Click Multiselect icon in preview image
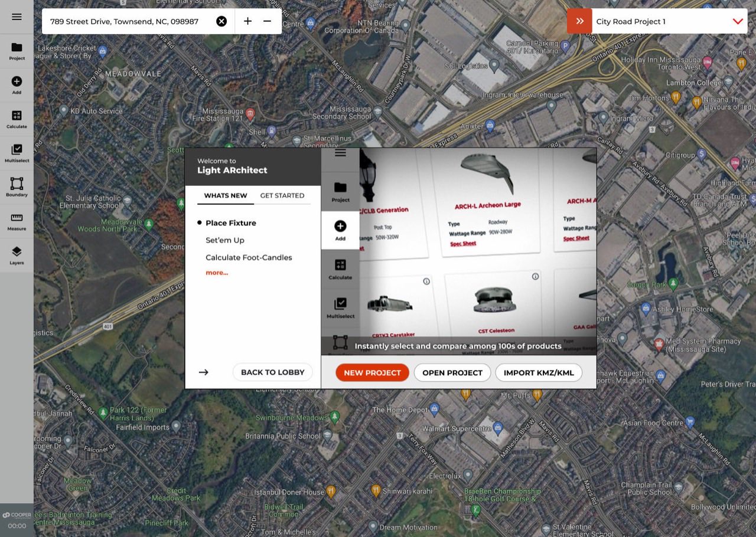 click(x=340, y=307)
